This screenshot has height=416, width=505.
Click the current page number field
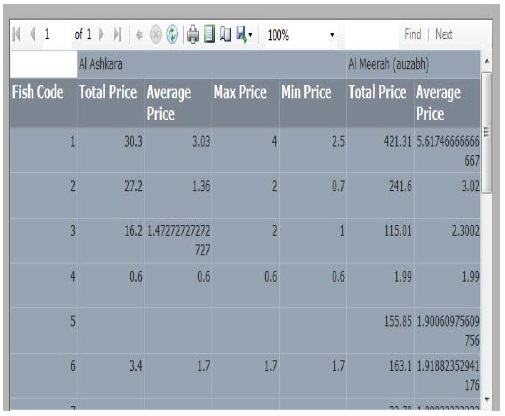click(x=56, y=34)
